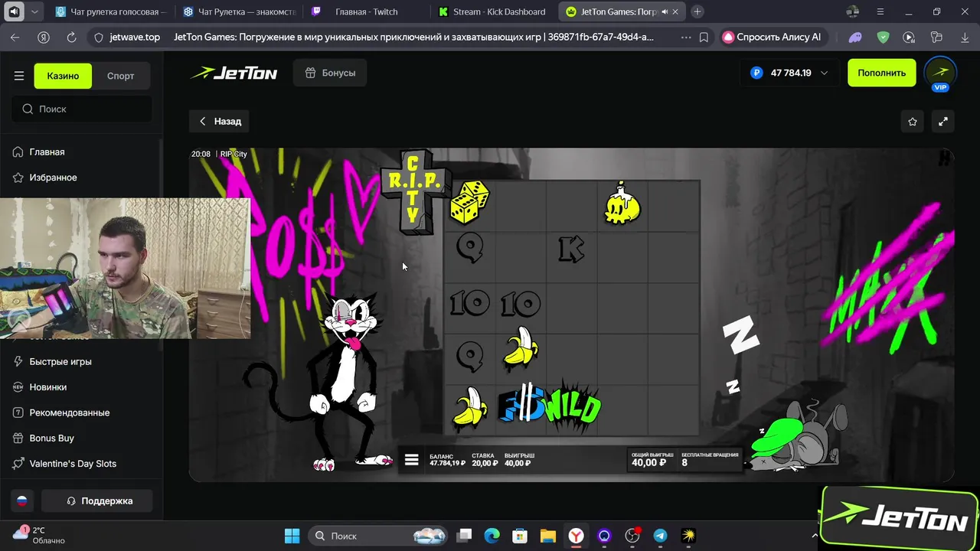This screenshot has height=551, width=980.
Task: Click the Новинки NEW badge icon
Action: click(x=18, y=386)
